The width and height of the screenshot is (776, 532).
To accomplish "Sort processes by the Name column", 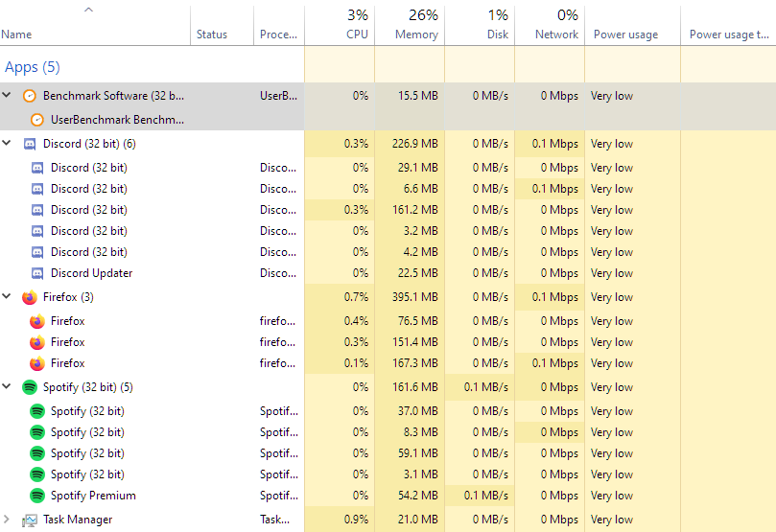I will pos(95,26).
